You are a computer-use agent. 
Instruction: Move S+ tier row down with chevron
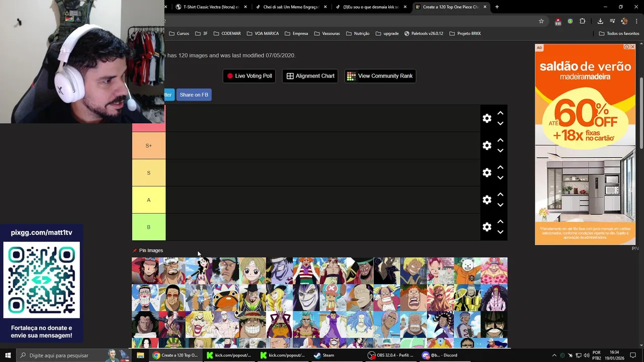click(500, 150)
